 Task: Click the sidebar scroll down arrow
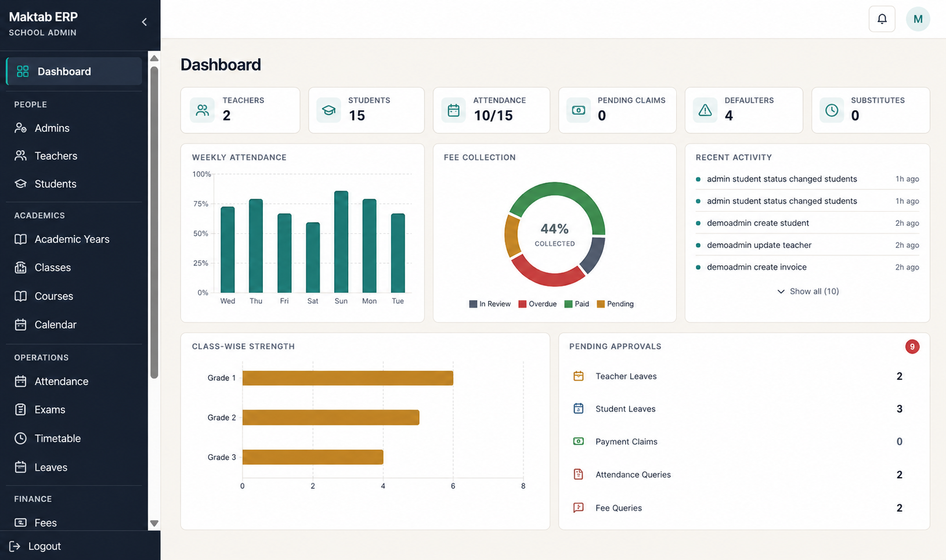tap(154, 523)
